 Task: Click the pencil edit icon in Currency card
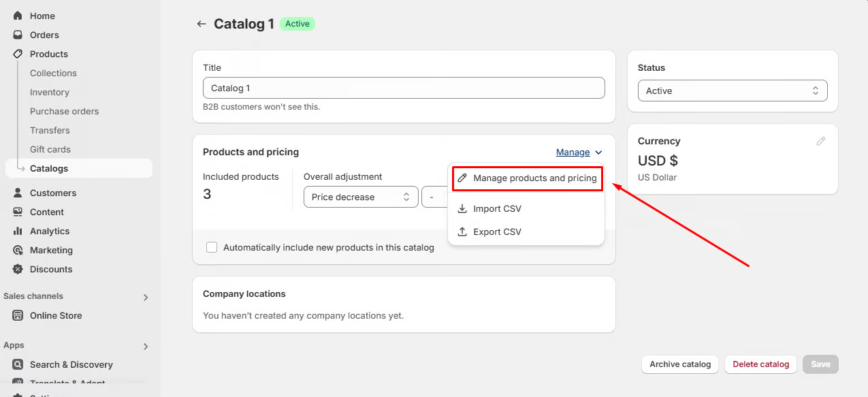click(821, 141)
